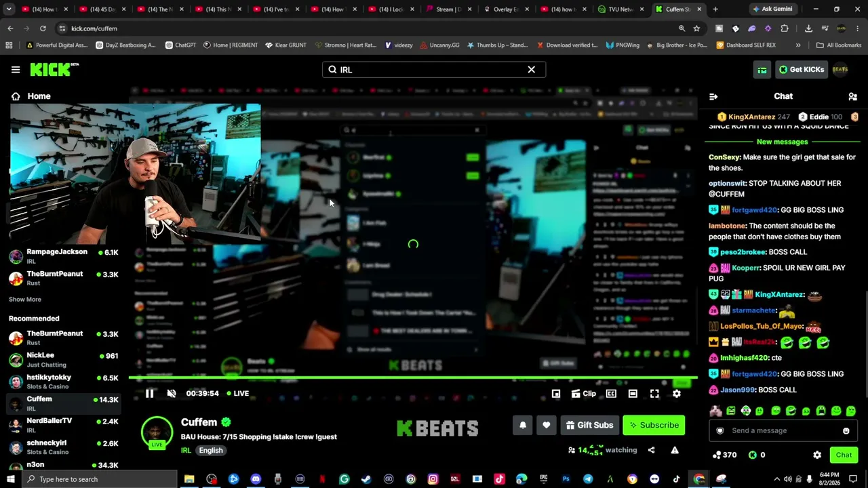Collapse the chat panel with arrow icon
Viewport: 868px width, 488px height.
(713, 96)
